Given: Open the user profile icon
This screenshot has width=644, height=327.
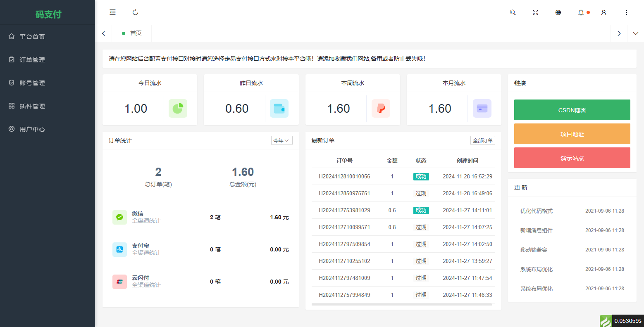Looking at the screenshot, I should [603, 12].
